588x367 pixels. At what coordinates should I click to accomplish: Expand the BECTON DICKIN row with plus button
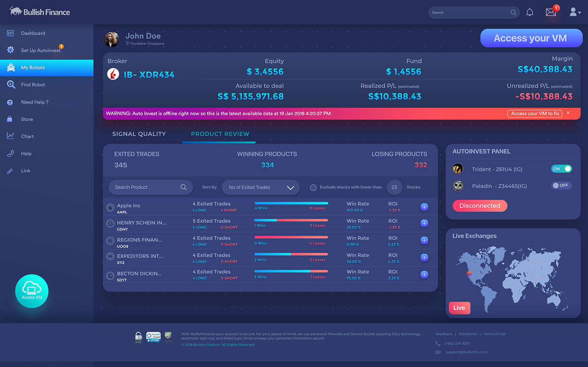424,275
